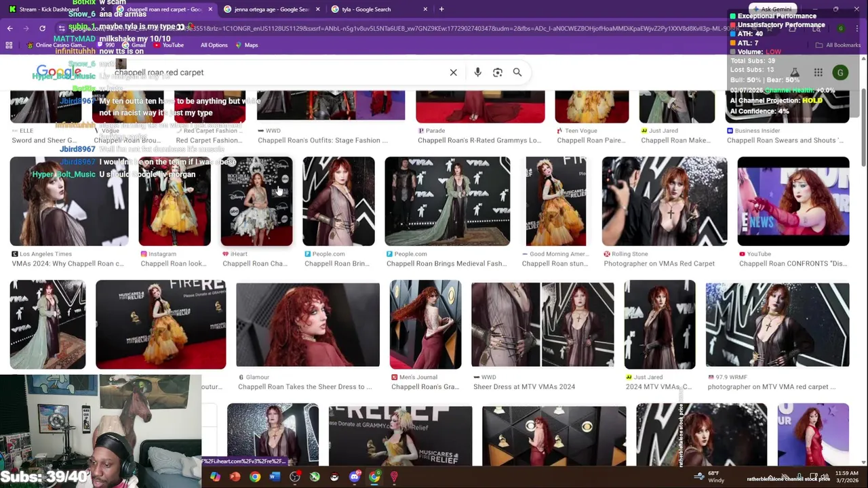Open the Google apps grid
Viewport: 868px width, 488px height.
coord(818,73)
